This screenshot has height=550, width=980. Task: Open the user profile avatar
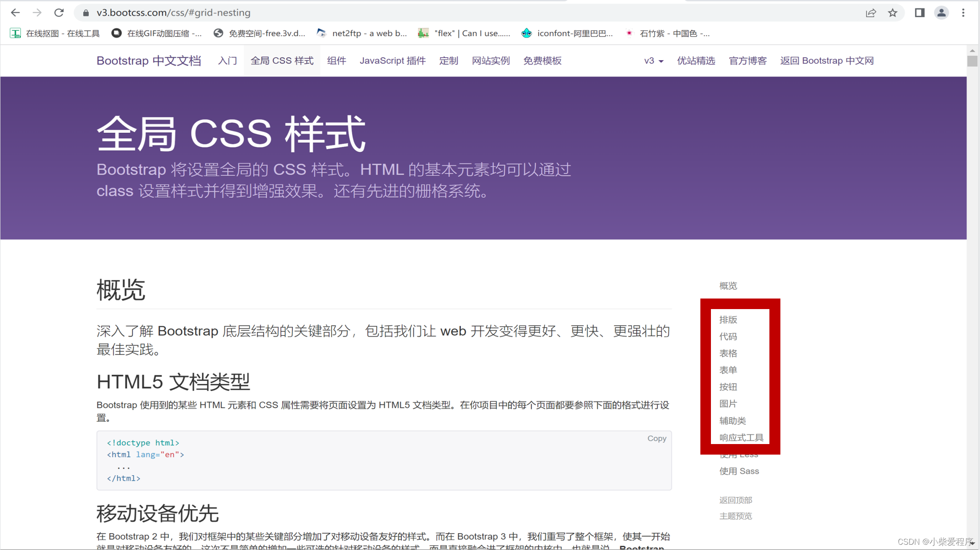pos(941,13)
